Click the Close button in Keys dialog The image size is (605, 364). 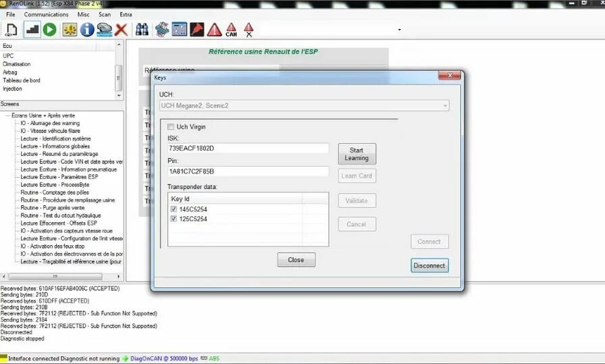[296, 260]
